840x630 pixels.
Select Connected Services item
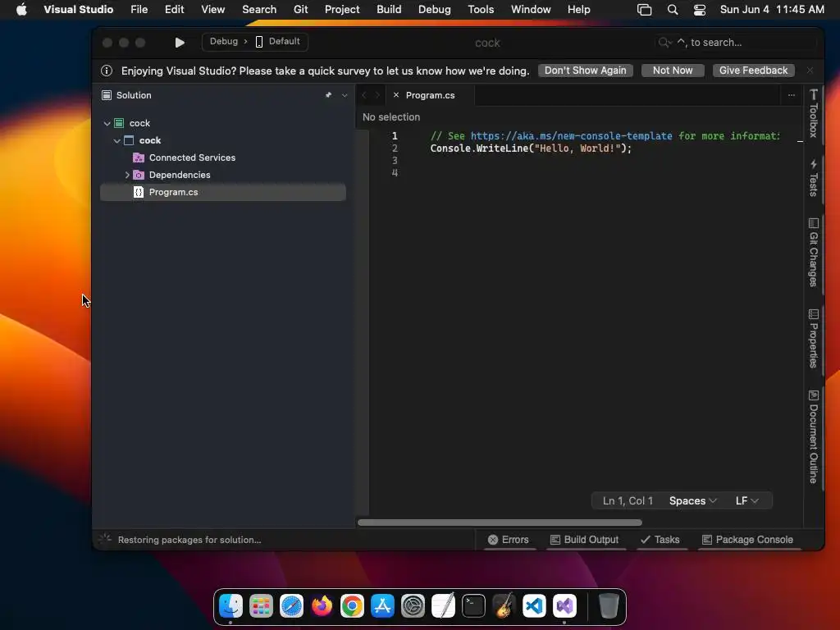coord(192,157)
